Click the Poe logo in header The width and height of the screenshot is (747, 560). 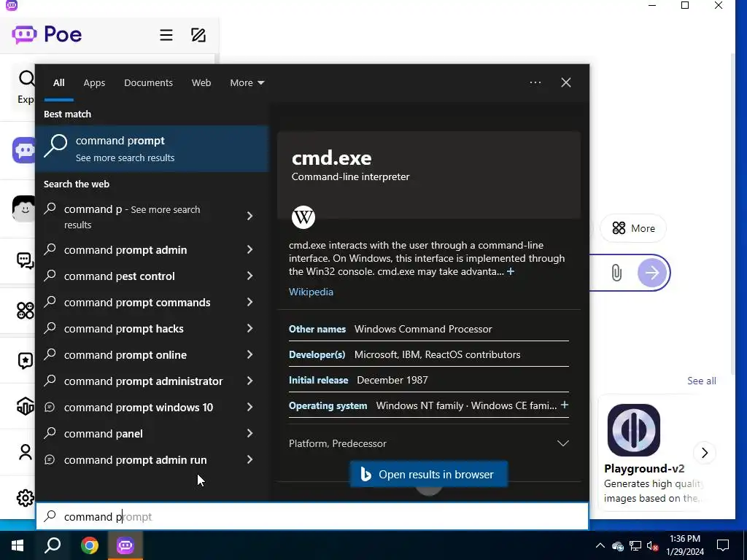click(x=47, y=34)
